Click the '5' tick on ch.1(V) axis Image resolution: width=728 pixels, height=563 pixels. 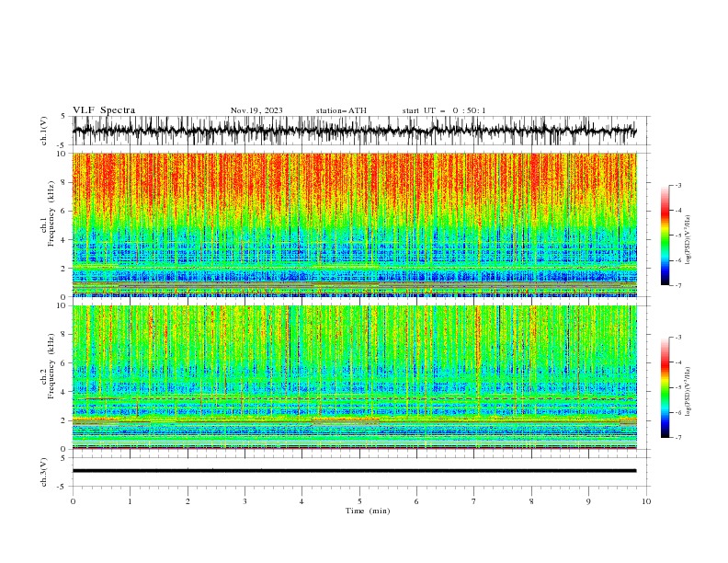coord(64,116)
